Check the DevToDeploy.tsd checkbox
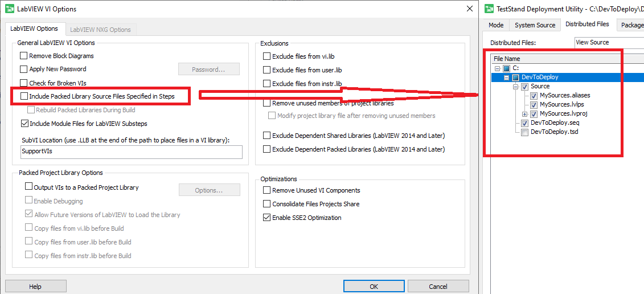Image resolution: width=644 pixels, height=294 pixels. [525, 132]
